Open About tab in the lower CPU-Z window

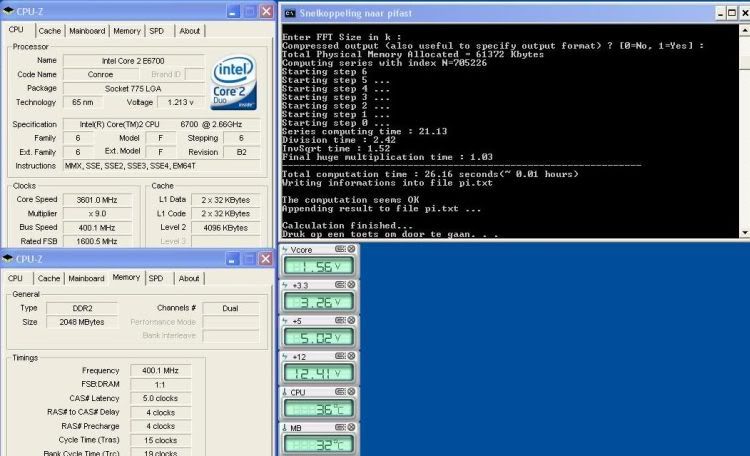189,278
